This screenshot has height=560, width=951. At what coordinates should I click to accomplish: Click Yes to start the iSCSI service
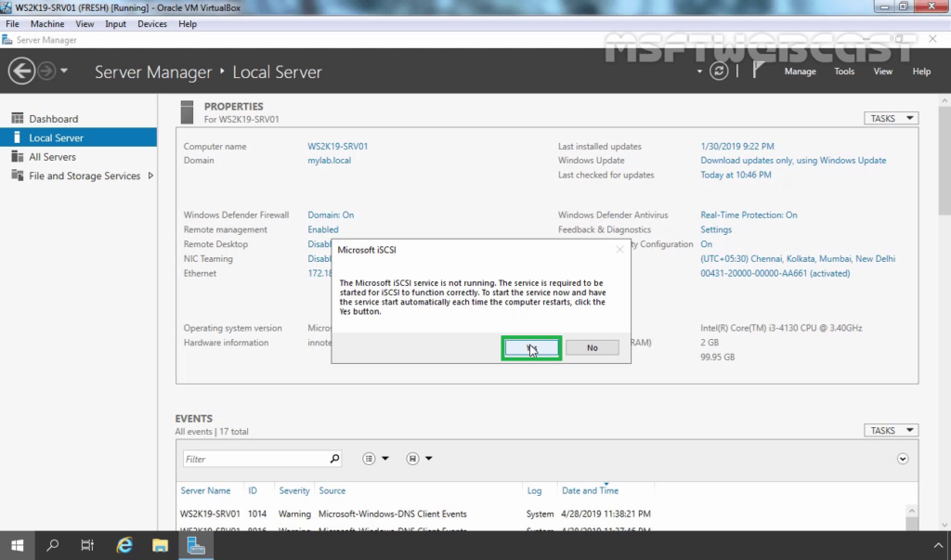coord(531,347)
